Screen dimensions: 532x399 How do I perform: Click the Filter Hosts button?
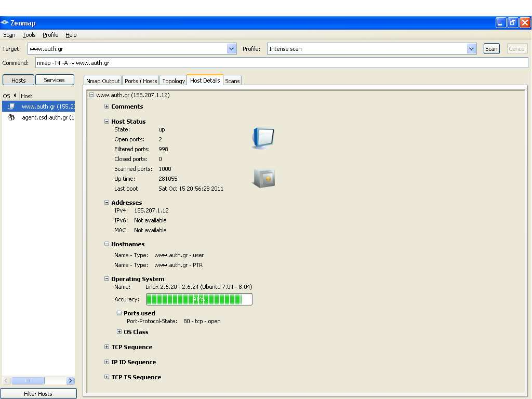pos(38,394)
